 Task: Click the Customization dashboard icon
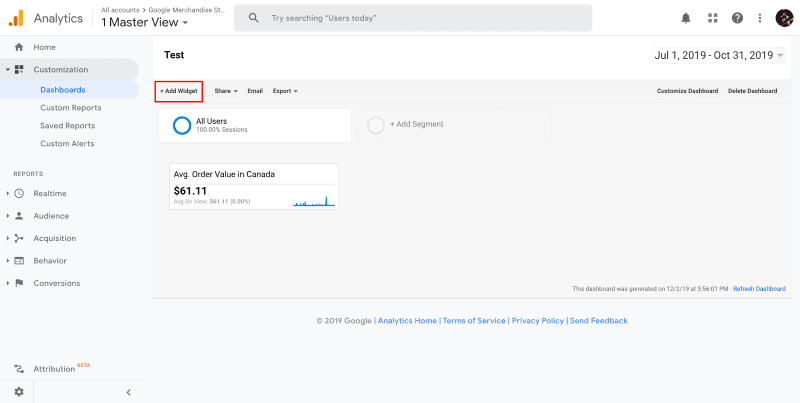coord(19,69)
